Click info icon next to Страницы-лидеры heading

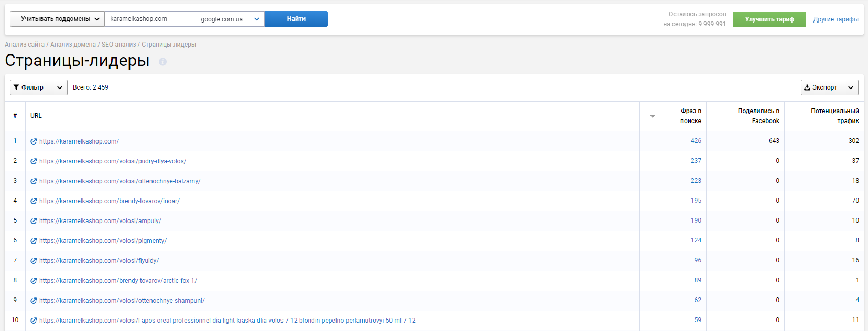pos(162,62)
